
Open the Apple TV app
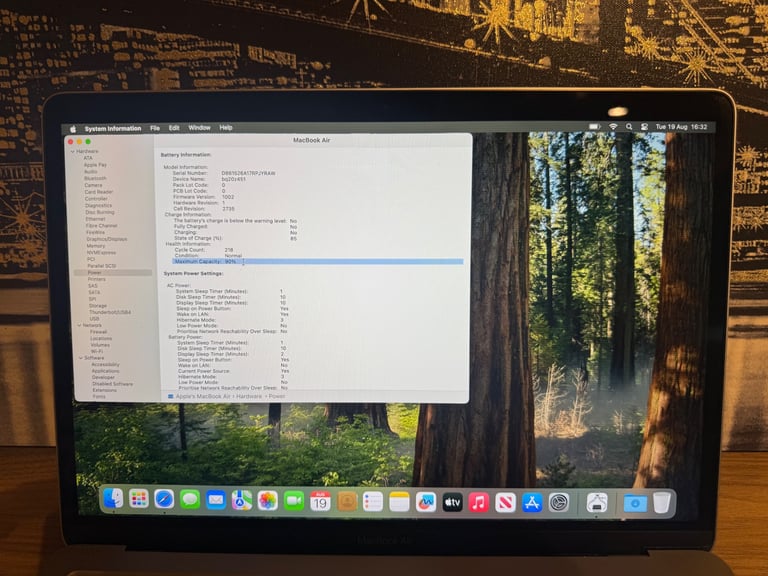[x=452, y=503]
